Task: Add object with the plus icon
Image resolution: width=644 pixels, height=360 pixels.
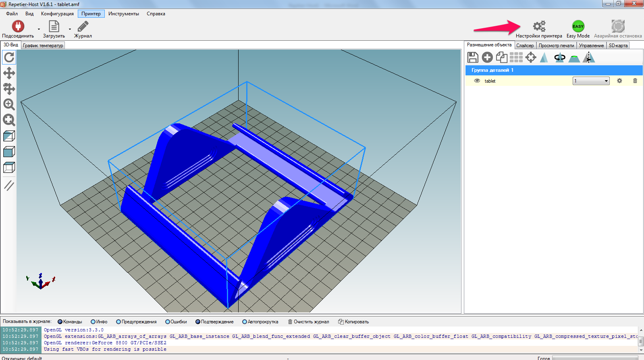Action: [x=487, y=58]
